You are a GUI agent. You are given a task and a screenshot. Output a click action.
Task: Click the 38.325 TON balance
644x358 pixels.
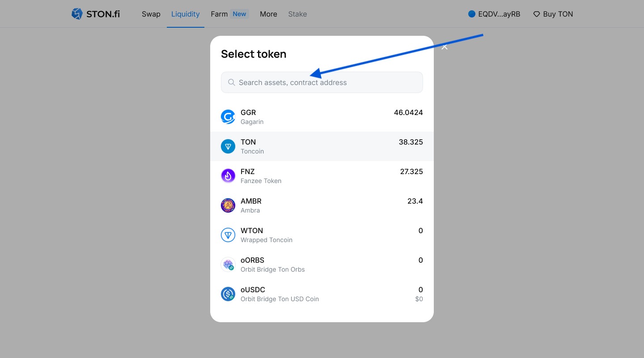click(411, 142)
